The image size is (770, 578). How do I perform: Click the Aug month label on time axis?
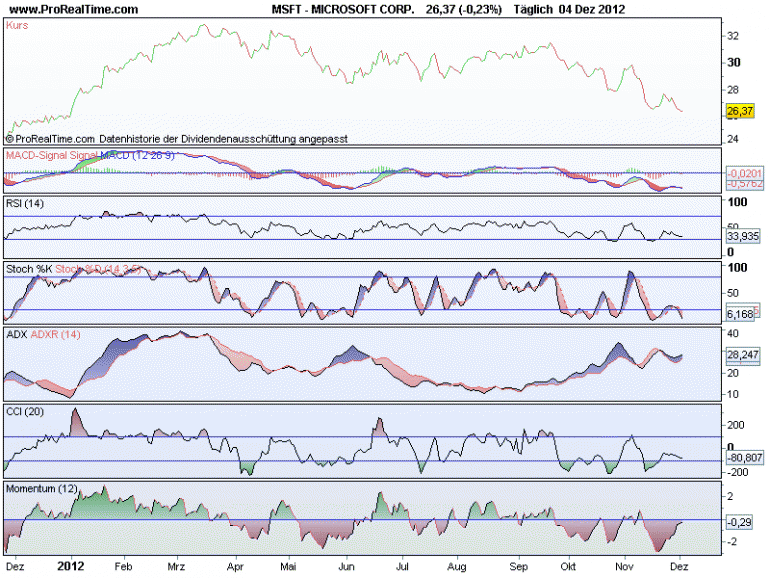coord(457,567)
